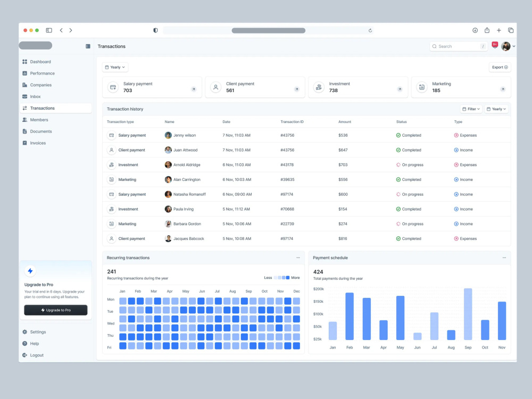532x399 pixels.
Task: Click the Amount column header
Action: pos(344,122)
